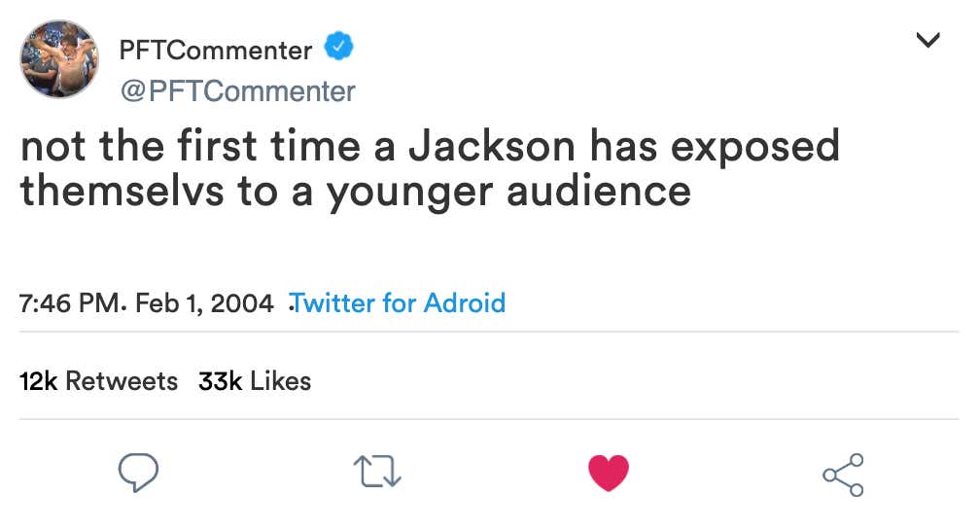The height and width of the screenshot is (531, 980).
Task: Reply to the tweet via speech bubble icon
Action: [138, 474]
